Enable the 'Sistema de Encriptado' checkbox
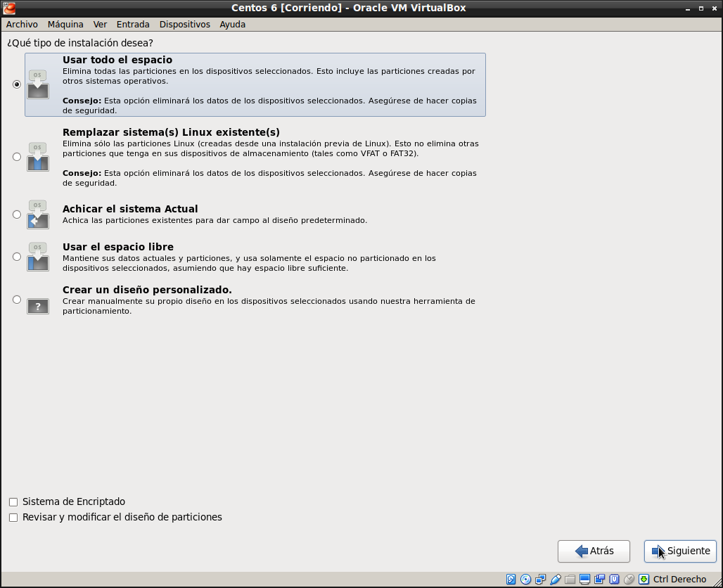 (13, 502)
